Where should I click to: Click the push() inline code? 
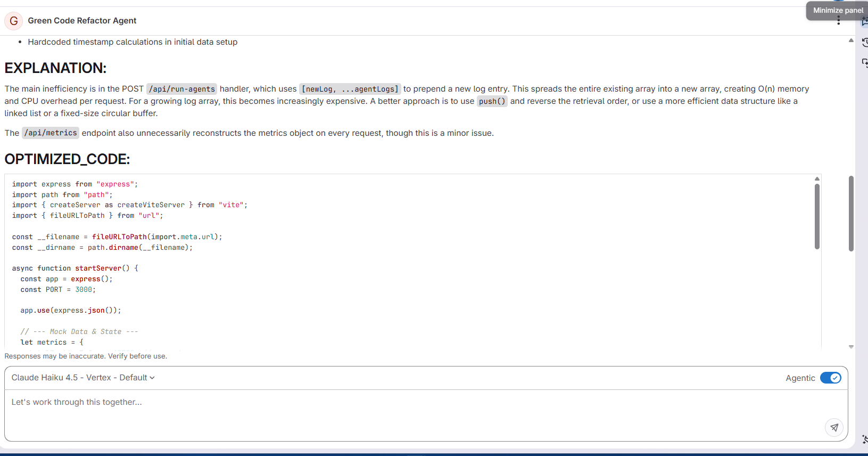click(492, 101)
